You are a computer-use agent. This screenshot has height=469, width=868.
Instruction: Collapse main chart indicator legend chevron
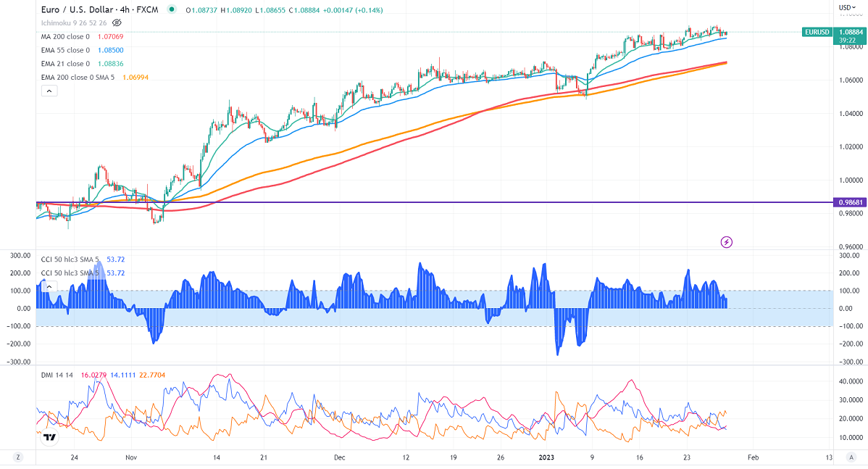(x=49, y=91)
